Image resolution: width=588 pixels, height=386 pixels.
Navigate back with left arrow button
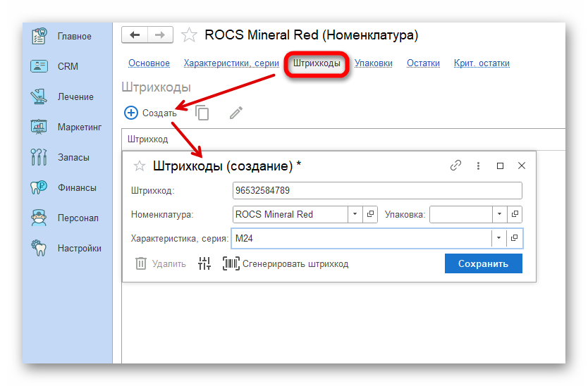click(135, 35)
